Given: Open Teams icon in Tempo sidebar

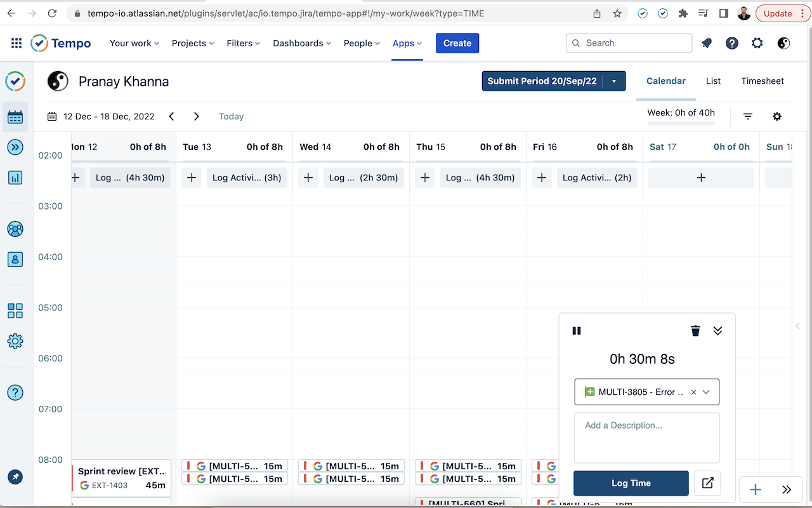Looking at the screenshot, I should (15, 229).
